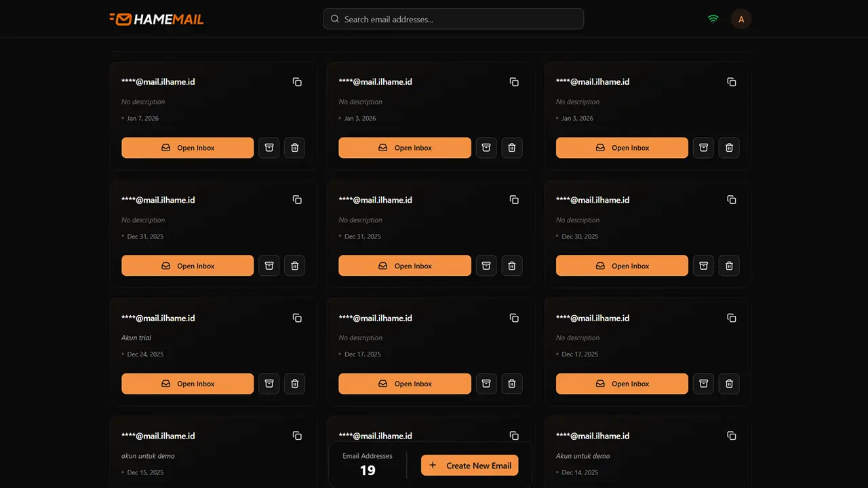Open inbox for the Dec 30, 2025 address
The image size is (868, 488).
(x=621, y=265)
